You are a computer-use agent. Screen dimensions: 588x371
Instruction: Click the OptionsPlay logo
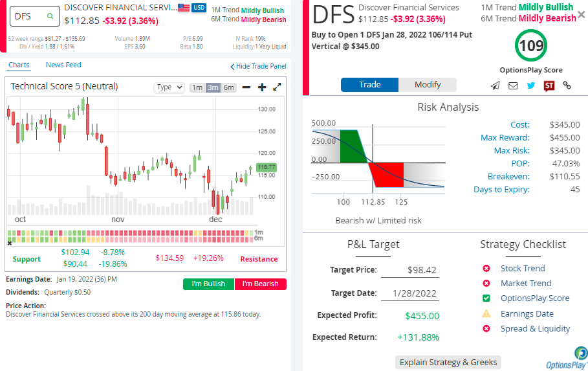click(567, 359)
